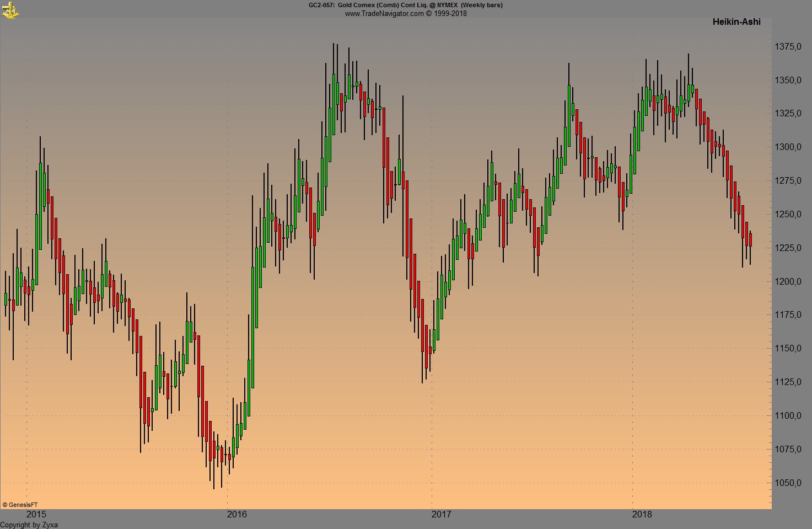Select the Heikin-Ashi indicator label
This screenshot has height=529, width=812.
736,22
